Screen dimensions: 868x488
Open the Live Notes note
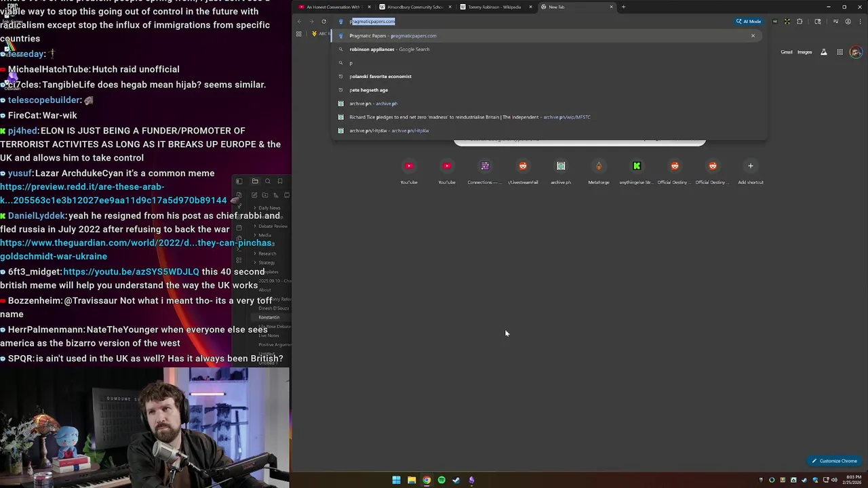click(269, 335)
